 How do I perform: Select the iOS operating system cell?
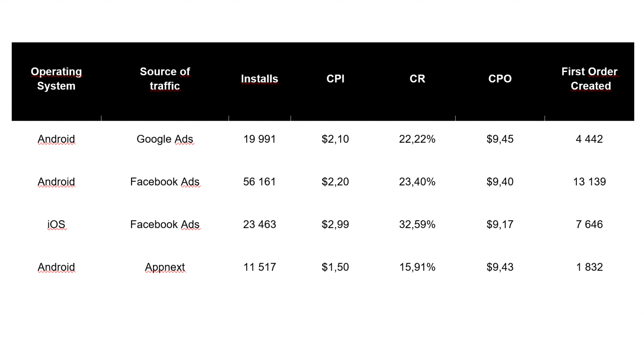tap(56, 224)
